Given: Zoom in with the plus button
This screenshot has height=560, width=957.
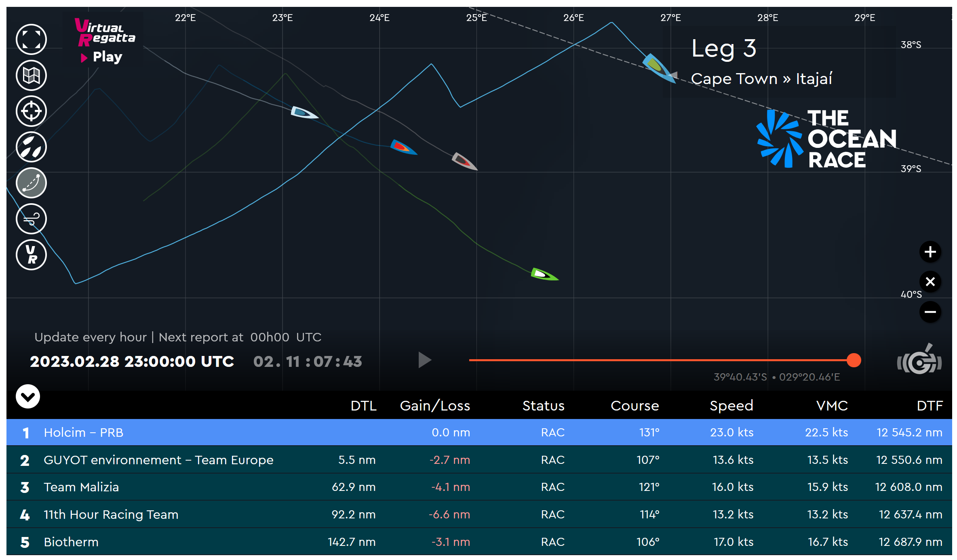Looking at the screenshot, I should pos(930,252).
